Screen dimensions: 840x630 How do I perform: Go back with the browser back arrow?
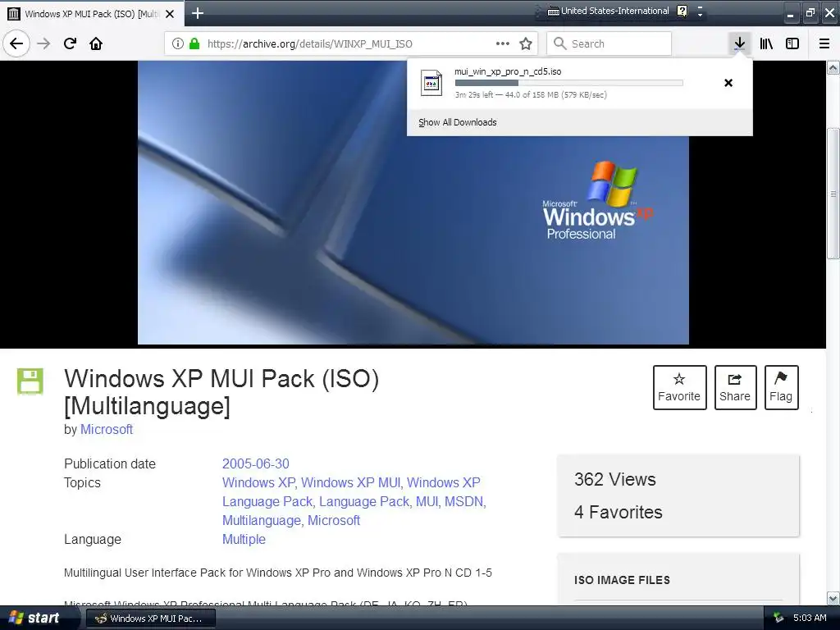16,43
